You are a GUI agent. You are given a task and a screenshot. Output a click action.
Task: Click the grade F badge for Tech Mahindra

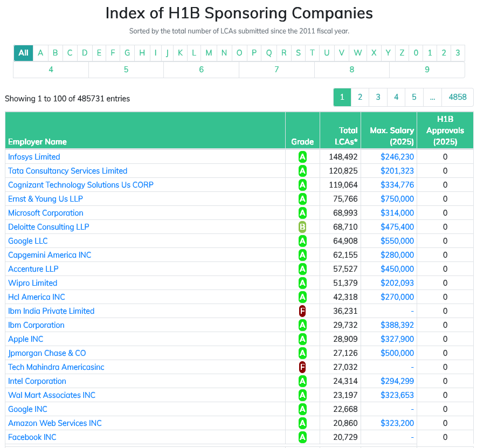pos(302,367)
